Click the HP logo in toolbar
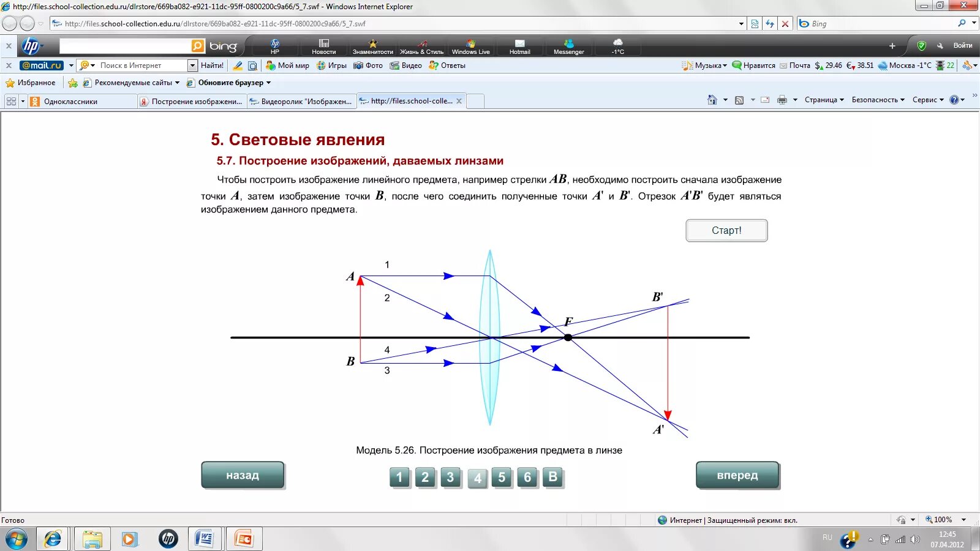The height and width of the screenshot is (551, 980). tap(31, 46)
